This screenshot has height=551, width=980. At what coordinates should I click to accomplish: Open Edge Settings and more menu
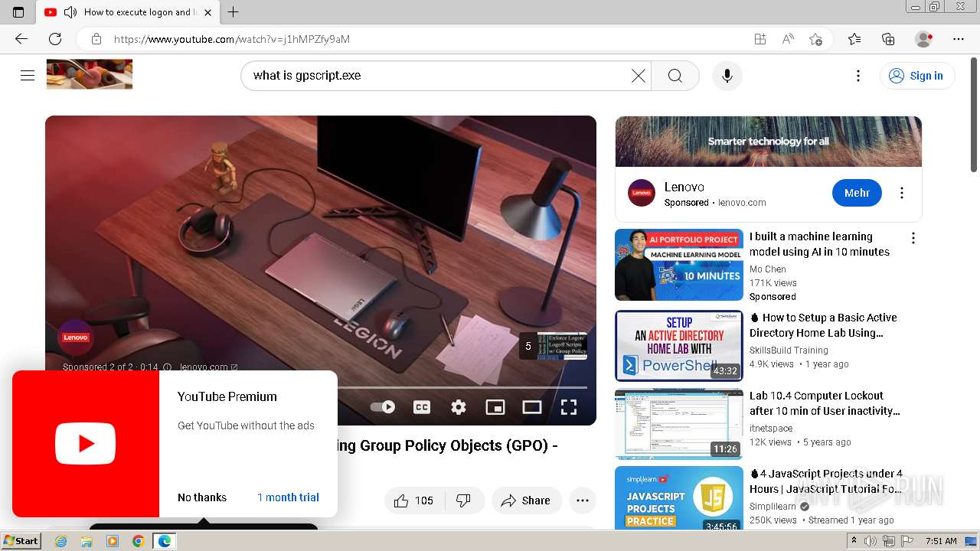coord(959,39)
